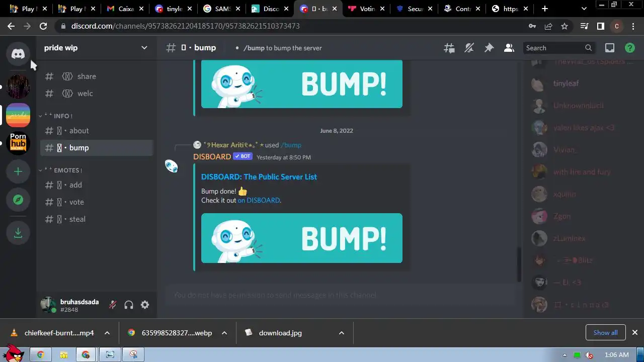Click the taskbar clock 1:06 AM
This screenshot has height=362, width=644.
click(x=617, y=355)
